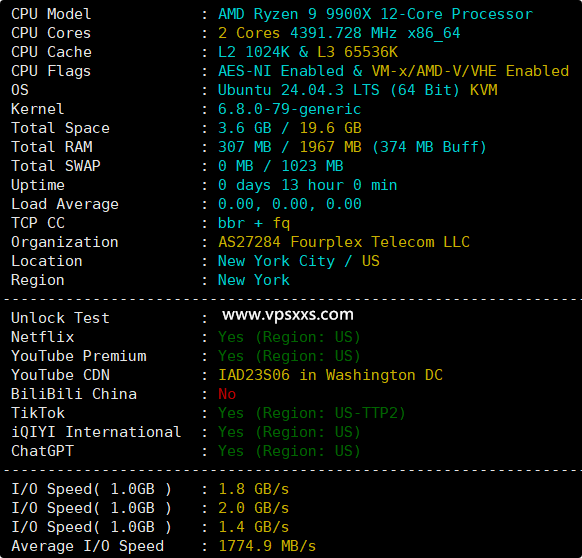Click the TikTok US-TTP2 region result
This screenshot has height=558, width=582.
coord(311,413)
